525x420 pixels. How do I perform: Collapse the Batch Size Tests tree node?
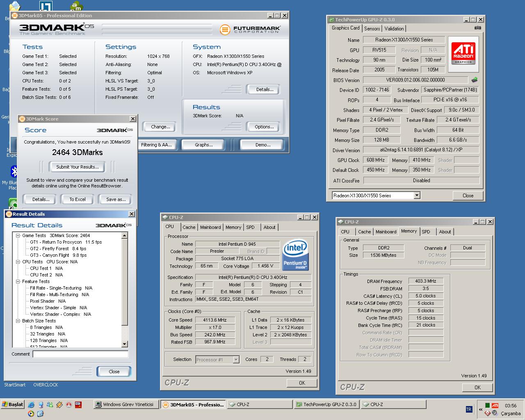[x=18, y=321]
